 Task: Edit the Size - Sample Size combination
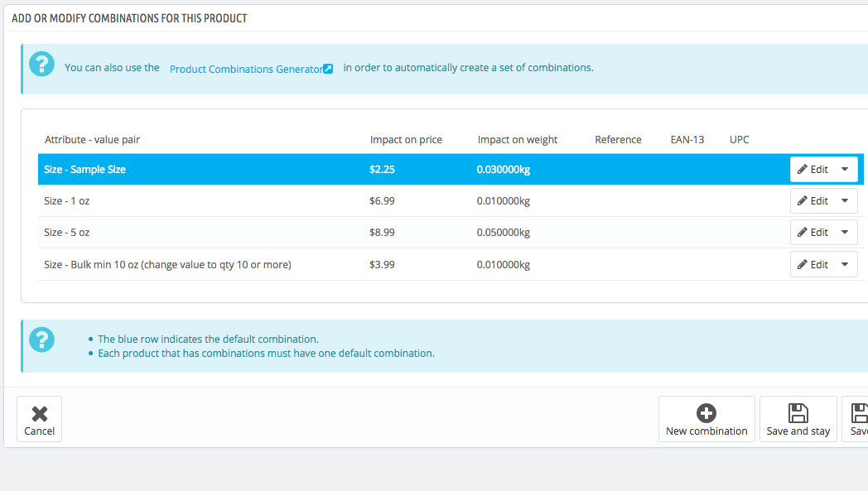813,170
